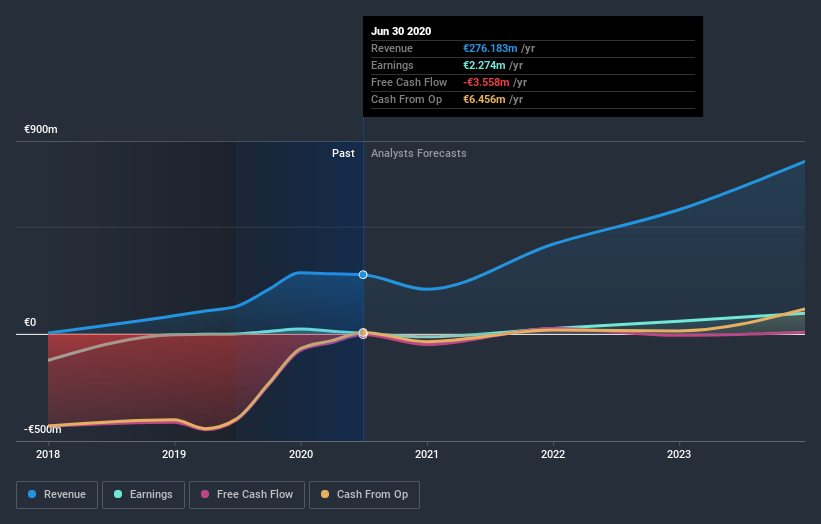Click the orange Cash From Op legend dot
The image size is (821, 524).
point(325,494)
